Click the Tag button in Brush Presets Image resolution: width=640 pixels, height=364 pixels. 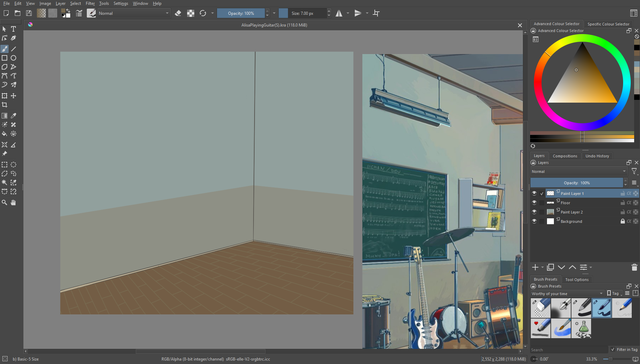pos(613,293)
